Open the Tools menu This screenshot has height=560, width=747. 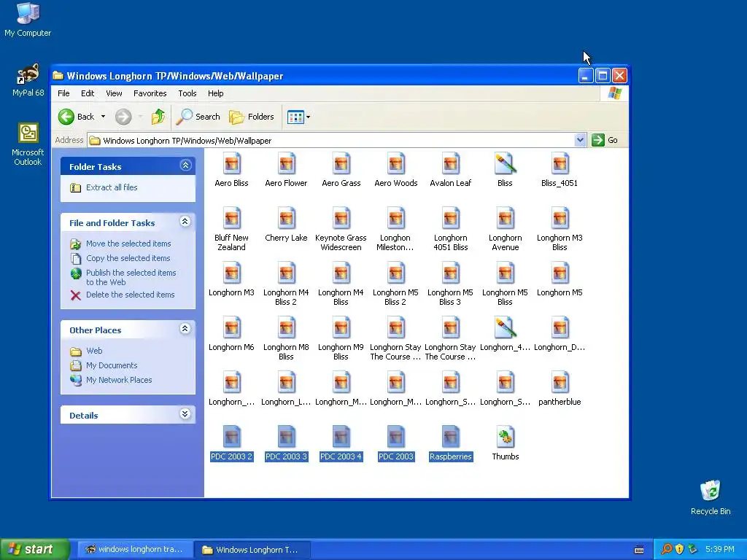coord(187,93)
